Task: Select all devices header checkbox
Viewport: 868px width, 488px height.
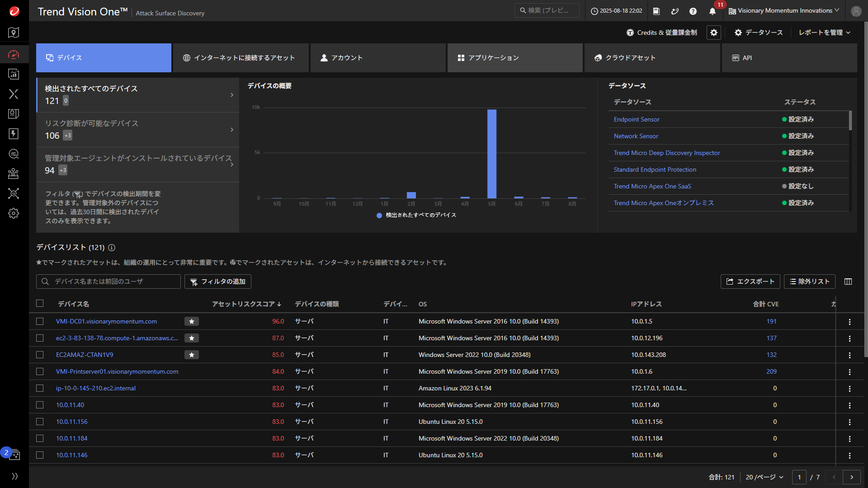Action: point(40,304)
